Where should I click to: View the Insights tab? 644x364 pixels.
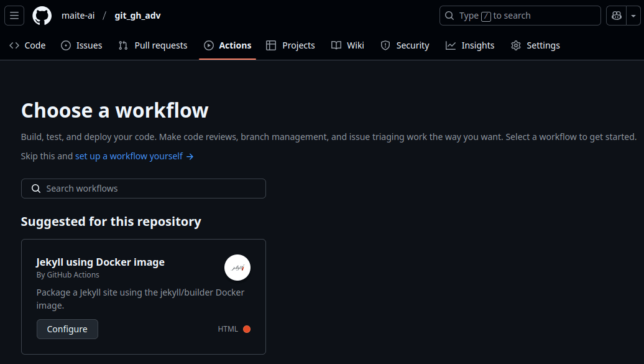pyautogui.click(x=470, y=45)
